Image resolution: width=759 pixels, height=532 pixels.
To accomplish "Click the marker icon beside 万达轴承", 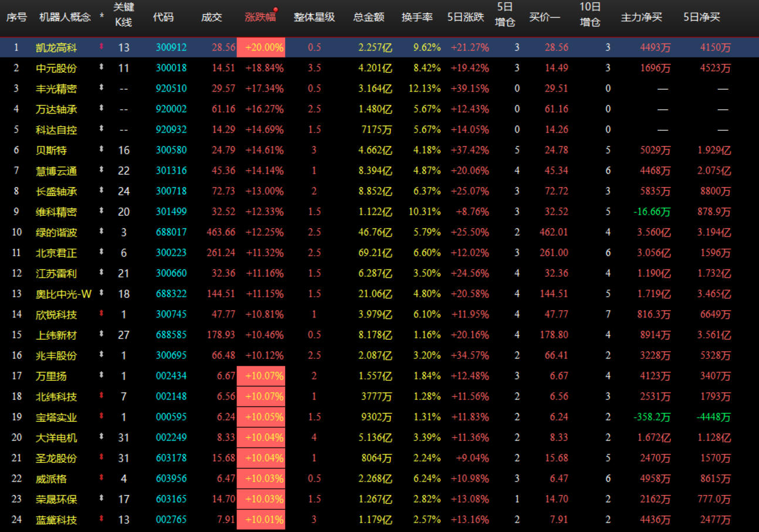I will click(101, 109).
